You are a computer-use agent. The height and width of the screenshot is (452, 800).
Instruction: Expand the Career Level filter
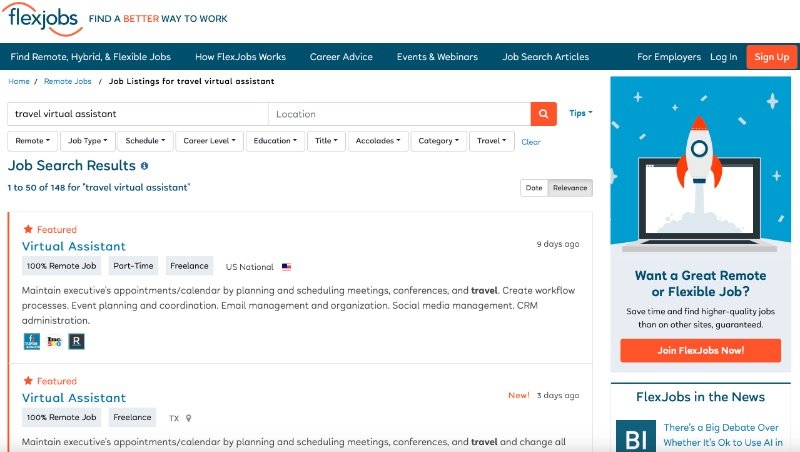tap(209, 141)
